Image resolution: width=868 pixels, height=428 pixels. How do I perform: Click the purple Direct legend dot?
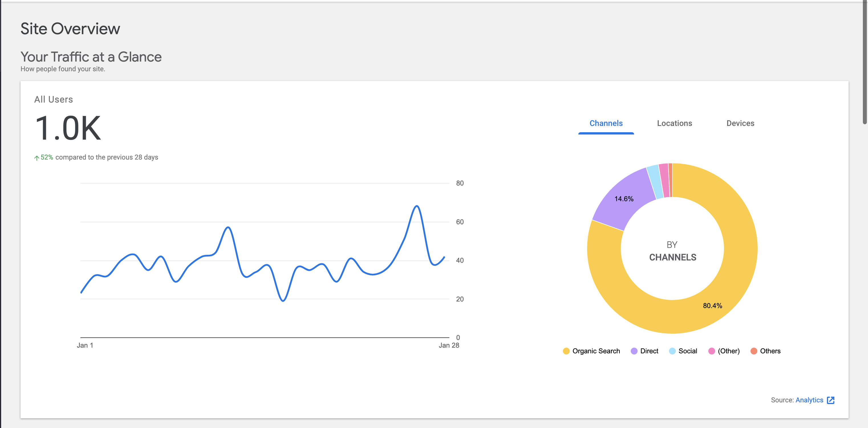click(634, 351)
